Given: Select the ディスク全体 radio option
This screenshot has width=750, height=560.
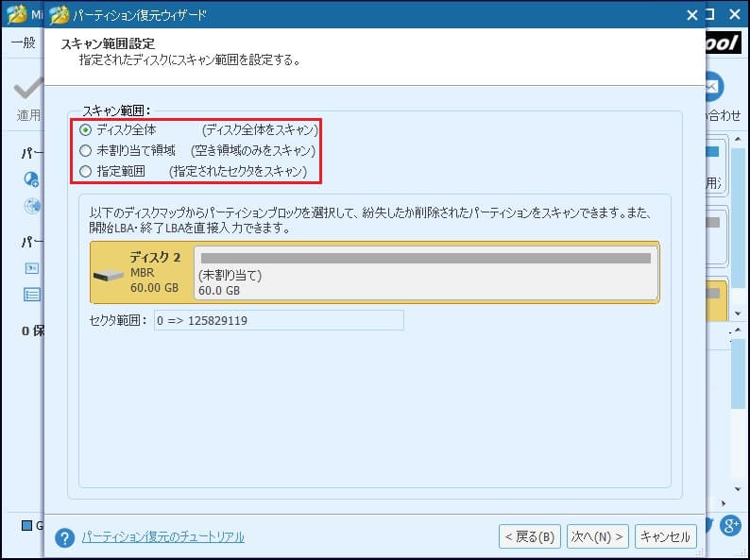Looking at the screenshot, I should [x=85, y=130].
